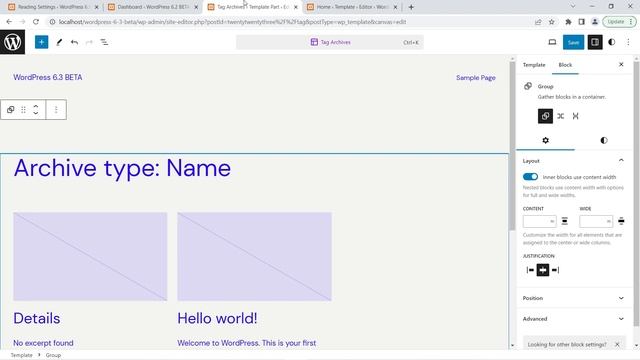Open a new browser tab

(411, 7)
